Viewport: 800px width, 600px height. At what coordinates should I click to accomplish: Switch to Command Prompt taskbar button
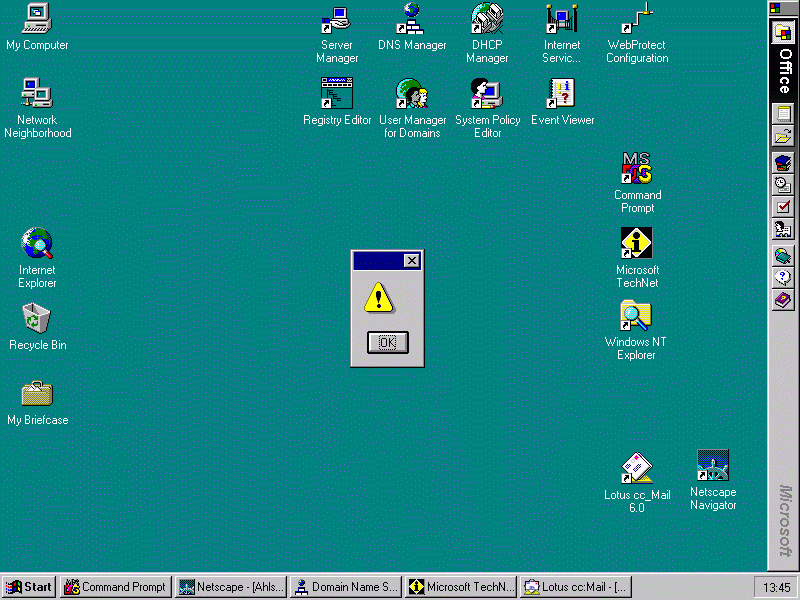tap(115, 587)
